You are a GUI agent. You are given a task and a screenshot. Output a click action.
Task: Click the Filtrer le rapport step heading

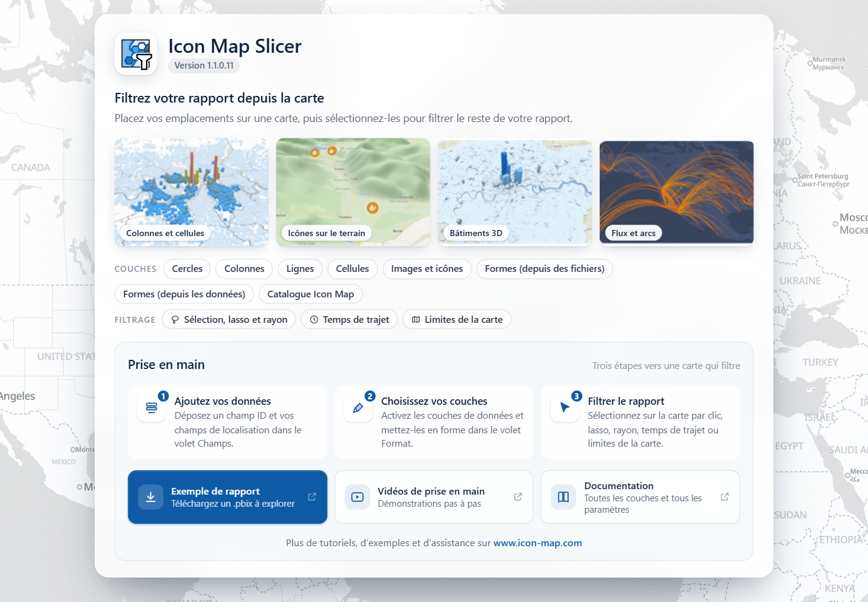(x=626, y=401)
